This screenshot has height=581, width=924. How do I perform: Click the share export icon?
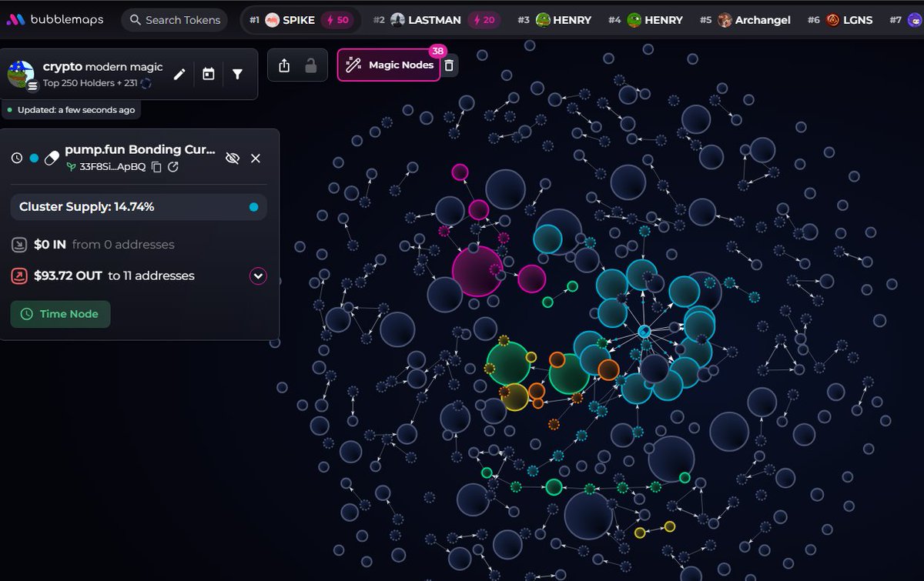284,65
